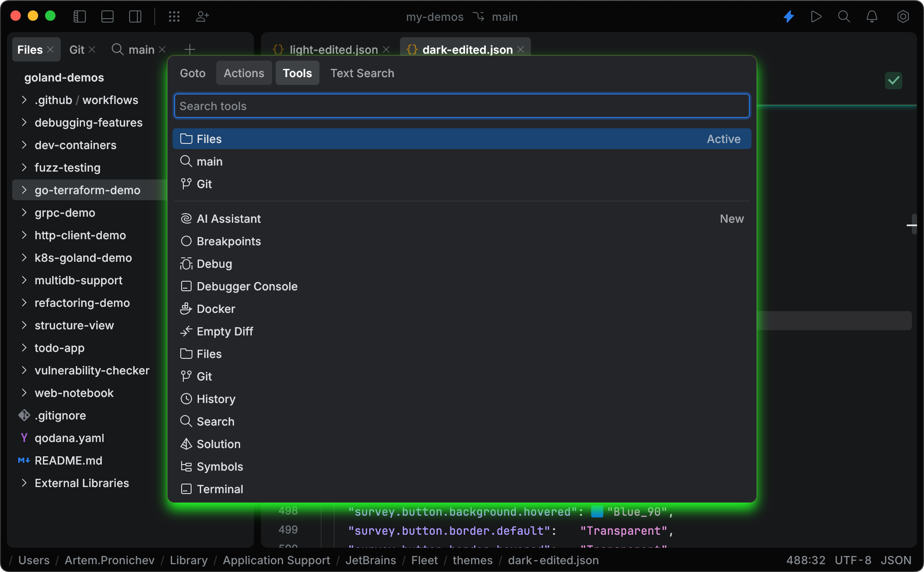Viewport: 924px width, 572px height.
Task: Click the collaboration invite person icon
Action: point(202,16)
